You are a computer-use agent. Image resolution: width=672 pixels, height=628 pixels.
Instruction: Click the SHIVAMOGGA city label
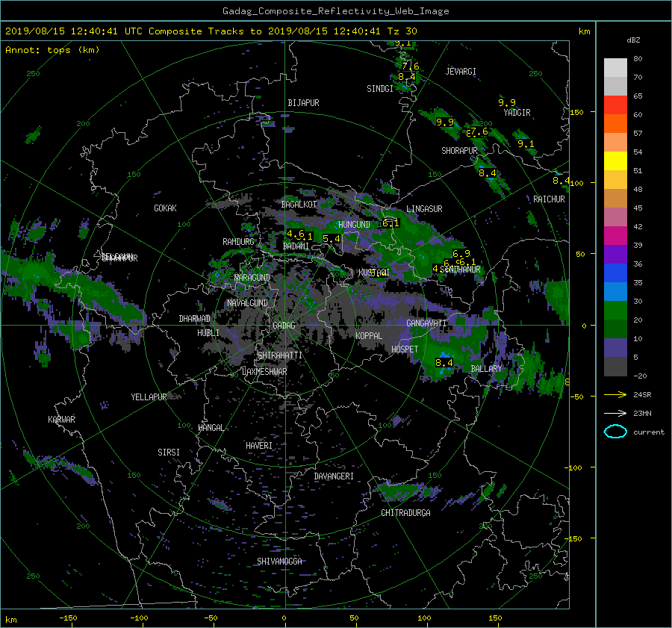[x=279, y=562]
